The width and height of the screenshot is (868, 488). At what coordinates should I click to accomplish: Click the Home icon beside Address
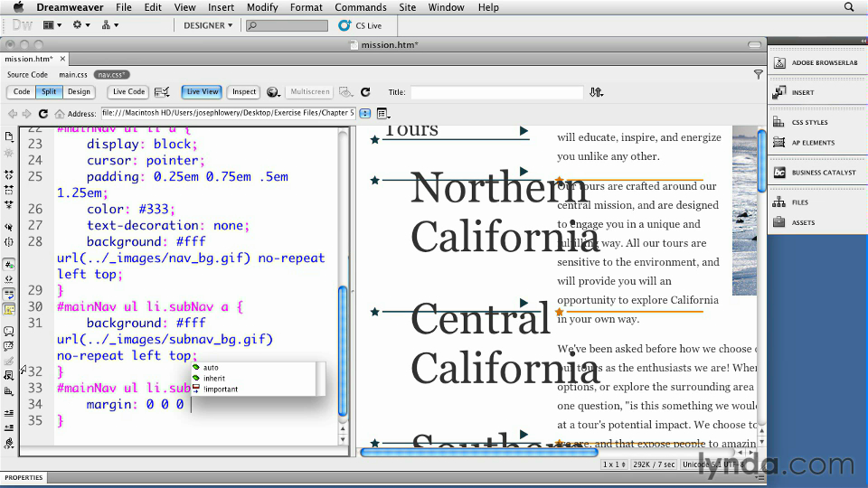[x=60, y=114]
